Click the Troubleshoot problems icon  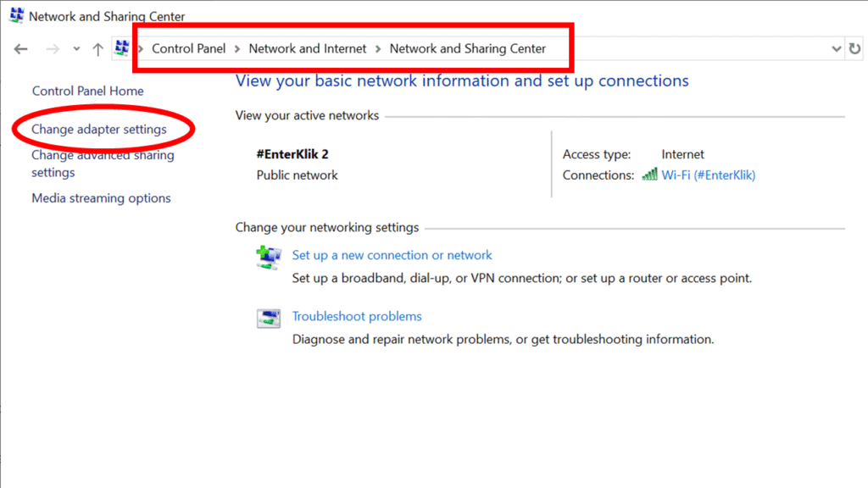268,319
